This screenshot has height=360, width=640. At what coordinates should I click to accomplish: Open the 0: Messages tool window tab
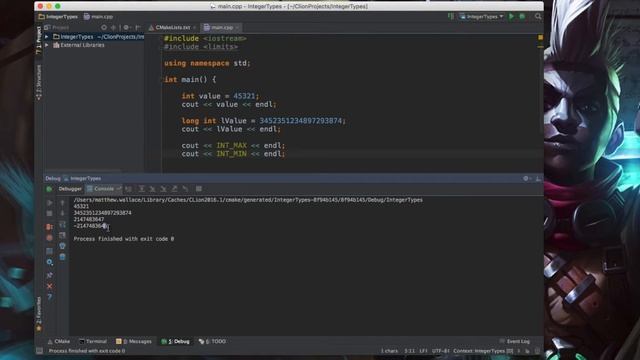point(134,341)
